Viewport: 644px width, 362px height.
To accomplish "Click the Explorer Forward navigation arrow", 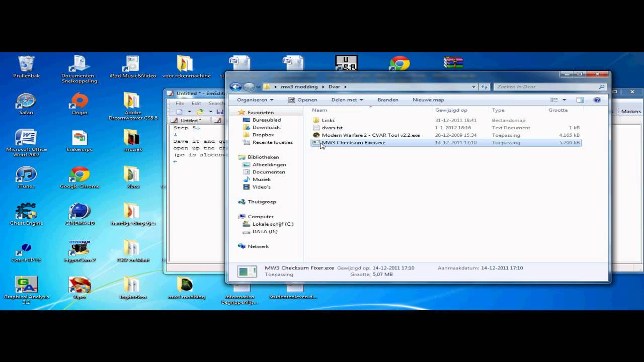I will pyautogui.click(x=248, y=86).
